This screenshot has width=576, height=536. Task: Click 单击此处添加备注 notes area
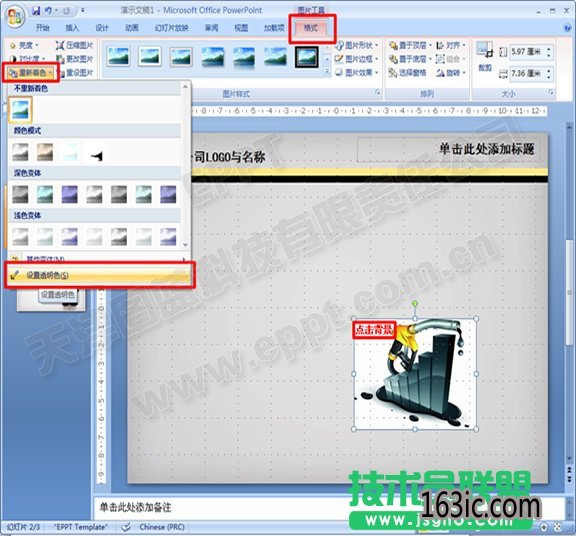pyautogui.click(x=136, y=507)
